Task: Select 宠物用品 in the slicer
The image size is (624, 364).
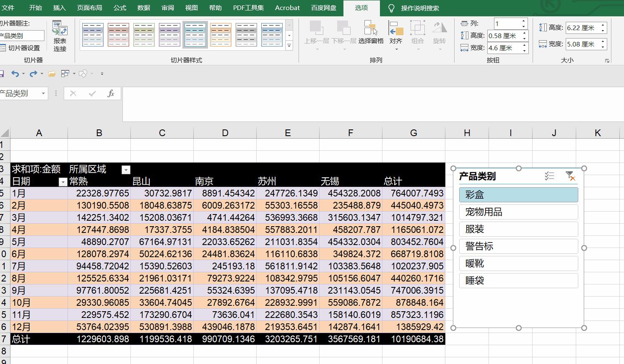Action: pyautogui.click(x=518, y=212)
